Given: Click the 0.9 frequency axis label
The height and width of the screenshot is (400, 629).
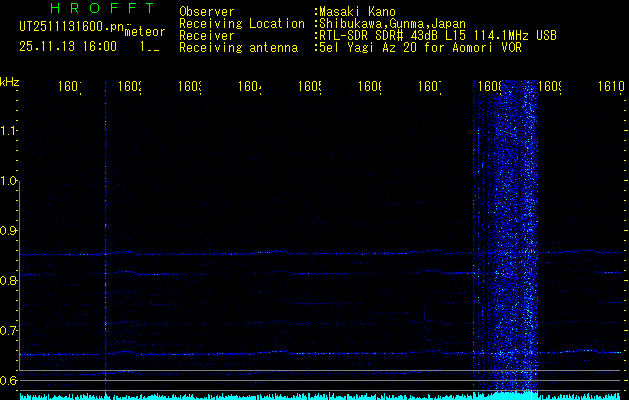Looking at the screenshot, I should (9, 231).
